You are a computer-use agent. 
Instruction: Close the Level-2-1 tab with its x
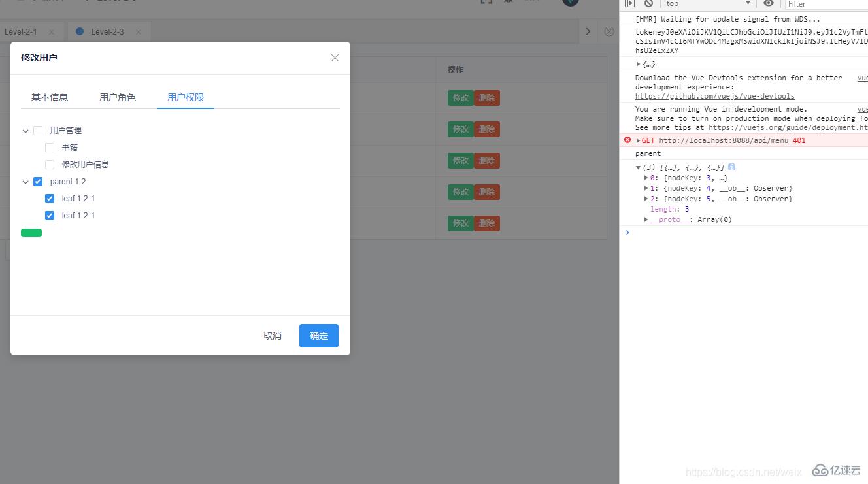[52, 31]
